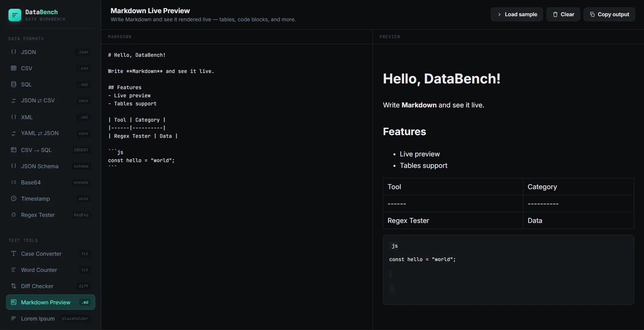This screenshot has width=644, height=330.
Task: Click the 'unix' badge beside Timestamp
Action: click(x=83, y=199)
